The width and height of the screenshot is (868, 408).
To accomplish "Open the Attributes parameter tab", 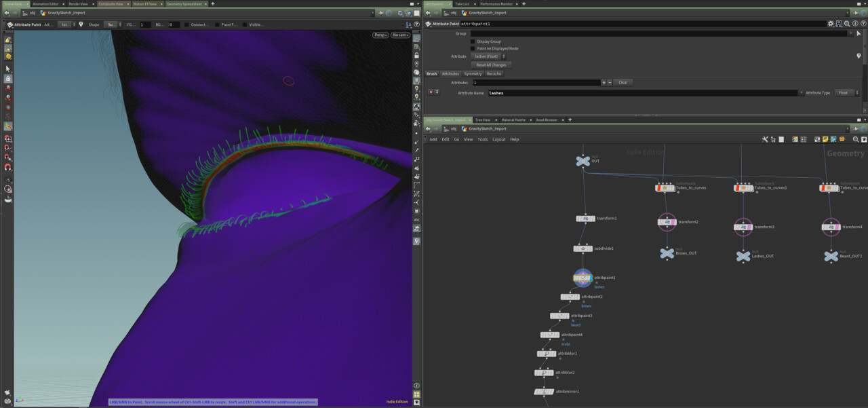I will [x=450, y=73].
